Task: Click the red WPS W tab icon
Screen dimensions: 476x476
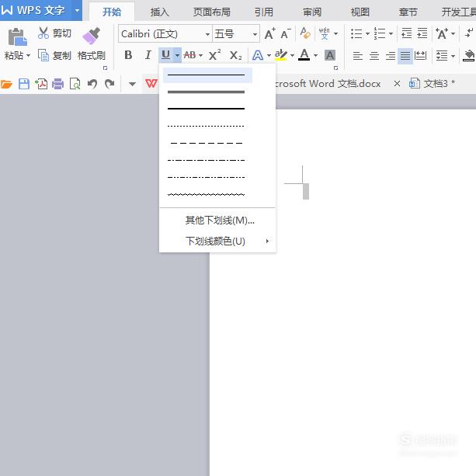Action: [151, 83]
